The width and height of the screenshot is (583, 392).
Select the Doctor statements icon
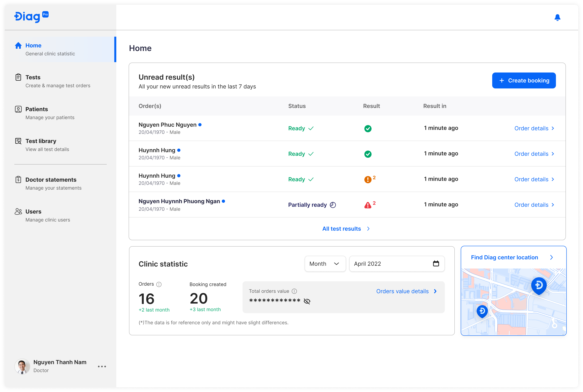pos(18,179)
